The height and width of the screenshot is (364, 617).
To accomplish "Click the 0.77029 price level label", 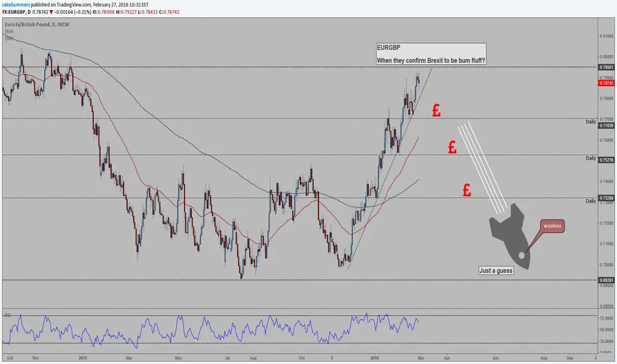I will pyautogui.click(x=606, y=126).
